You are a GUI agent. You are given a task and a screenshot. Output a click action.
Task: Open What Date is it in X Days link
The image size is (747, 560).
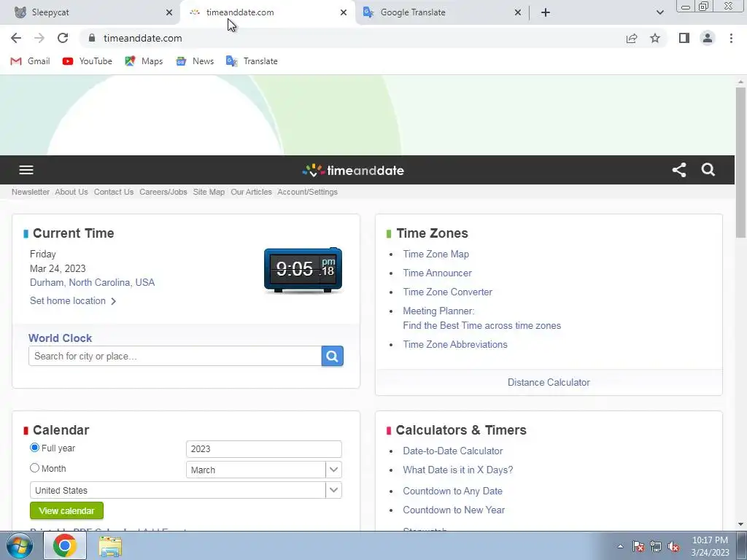(458, 470)
